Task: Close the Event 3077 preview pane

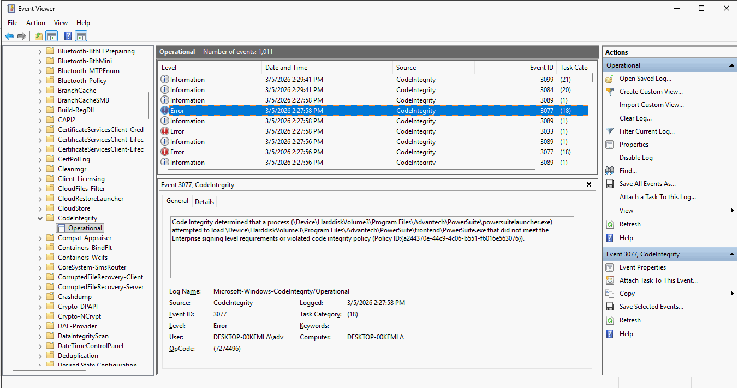Action: pos(589,185)
